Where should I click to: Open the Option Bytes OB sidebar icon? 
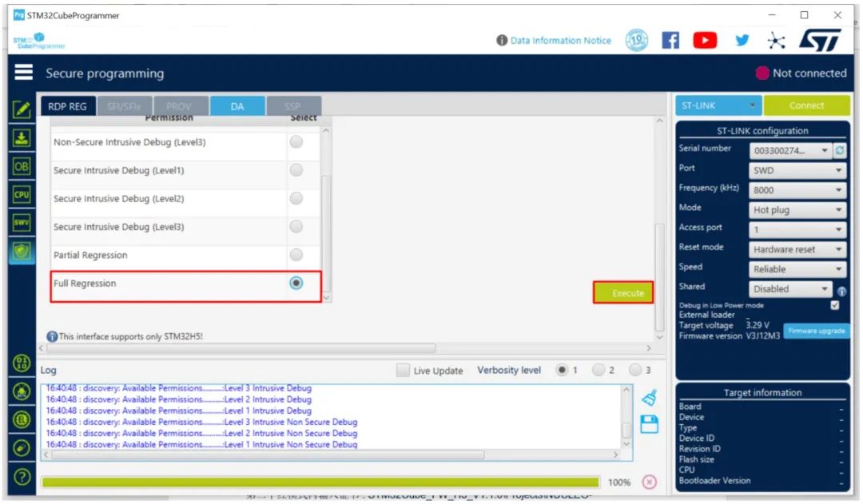click(x=22, y=166)
